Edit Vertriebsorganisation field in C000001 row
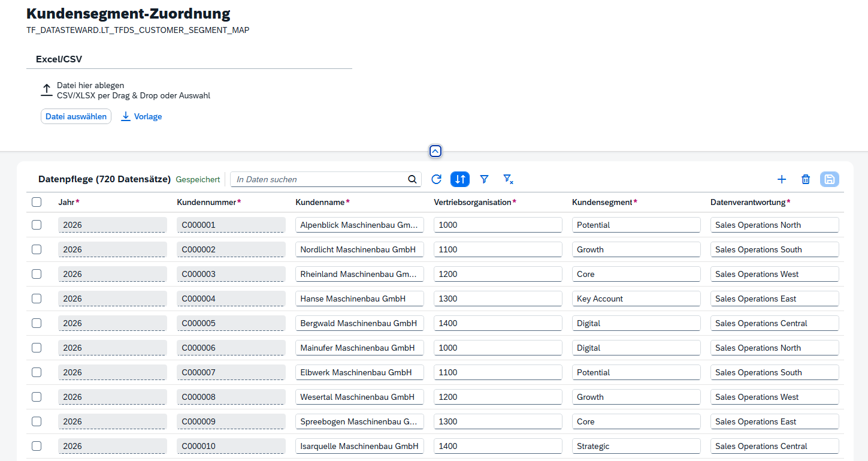Image resolution: width=868 pixels, height=461 pixels. pos(498,225)
